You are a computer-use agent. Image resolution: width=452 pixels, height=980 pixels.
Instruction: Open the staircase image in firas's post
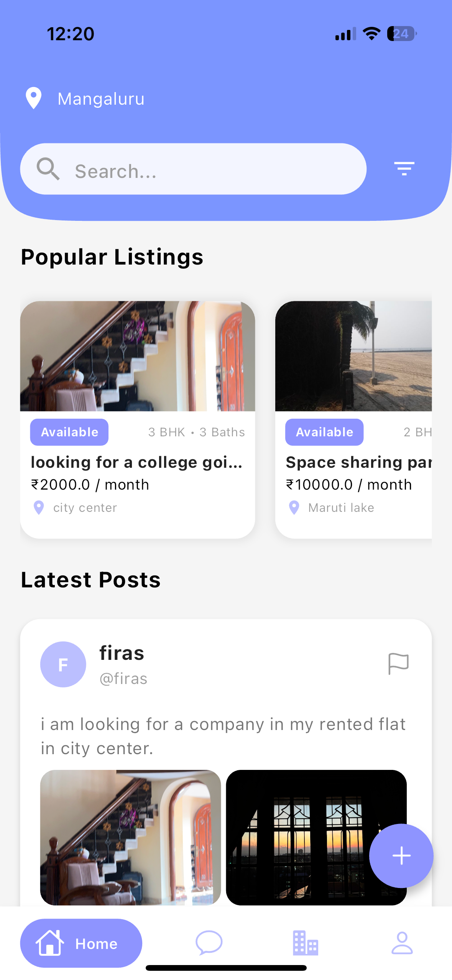[x=130, y=837]
